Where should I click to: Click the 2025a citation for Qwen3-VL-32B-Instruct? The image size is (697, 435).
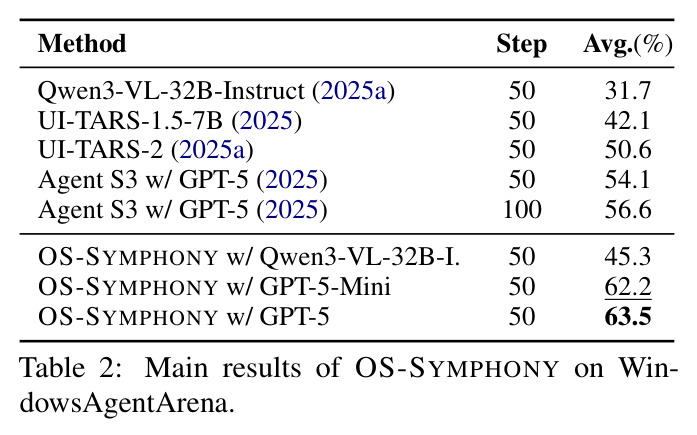tap(353, 91)
